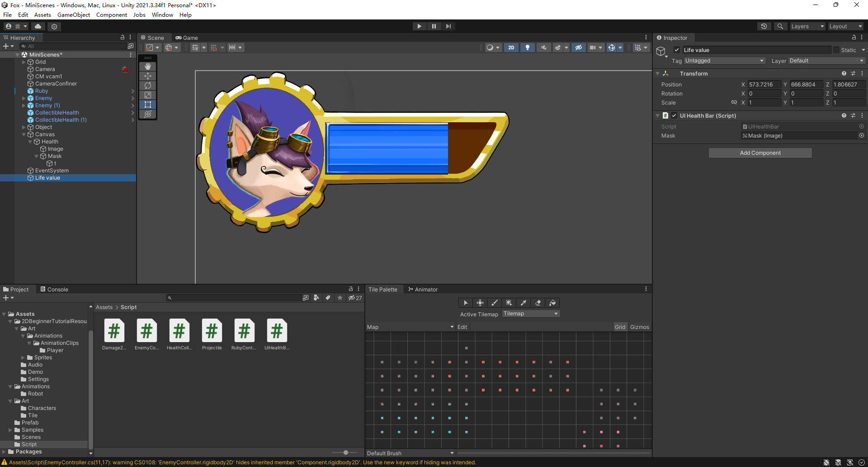Switch to the Animator tab

(423, 289)
